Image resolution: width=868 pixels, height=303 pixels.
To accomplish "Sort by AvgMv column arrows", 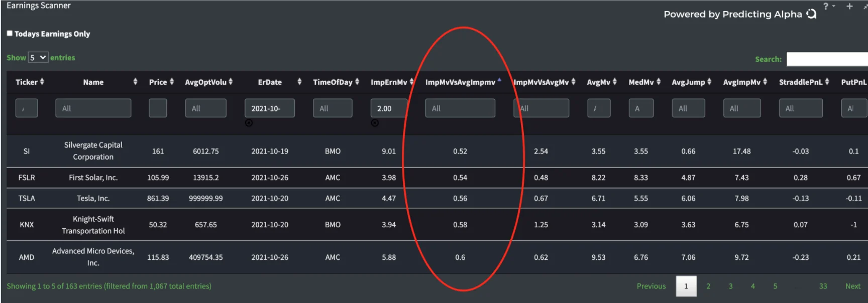I will [614, 81].
